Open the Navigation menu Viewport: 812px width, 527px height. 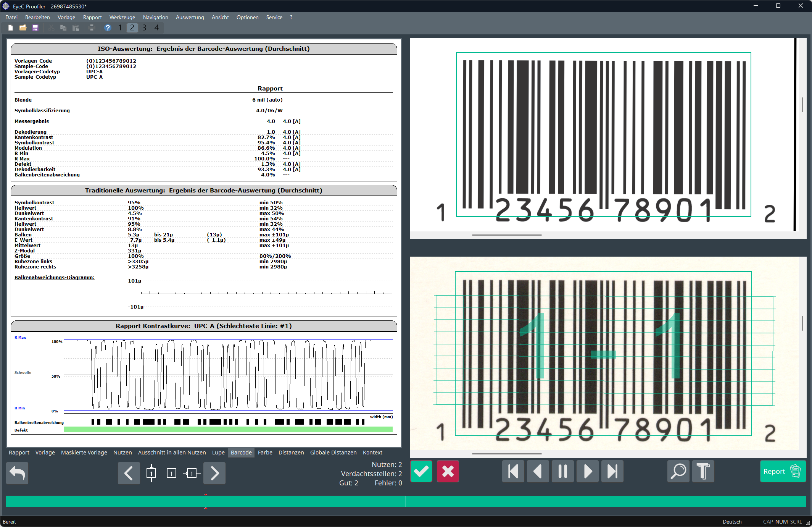(155, 17)
